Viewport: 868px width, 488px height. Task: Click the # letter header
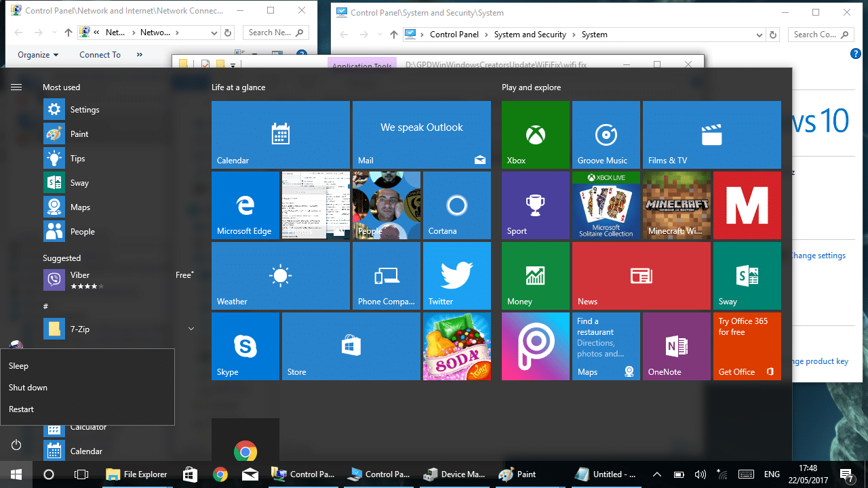(46, 306)
